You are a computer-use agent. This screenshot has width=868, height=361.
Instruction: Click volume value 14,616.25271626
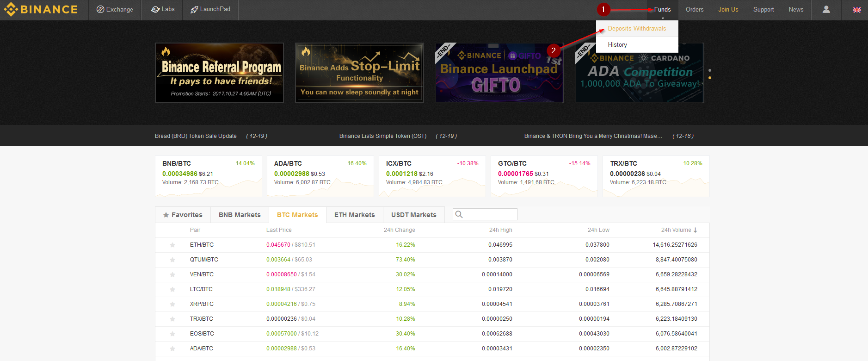[675, 245]
